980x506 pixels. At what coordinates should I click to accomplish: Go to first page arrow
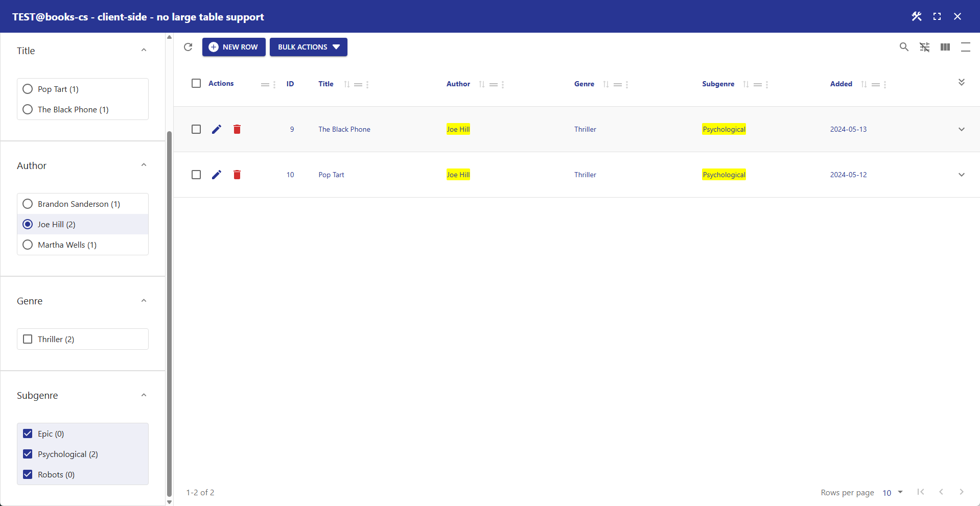(921, 492)
